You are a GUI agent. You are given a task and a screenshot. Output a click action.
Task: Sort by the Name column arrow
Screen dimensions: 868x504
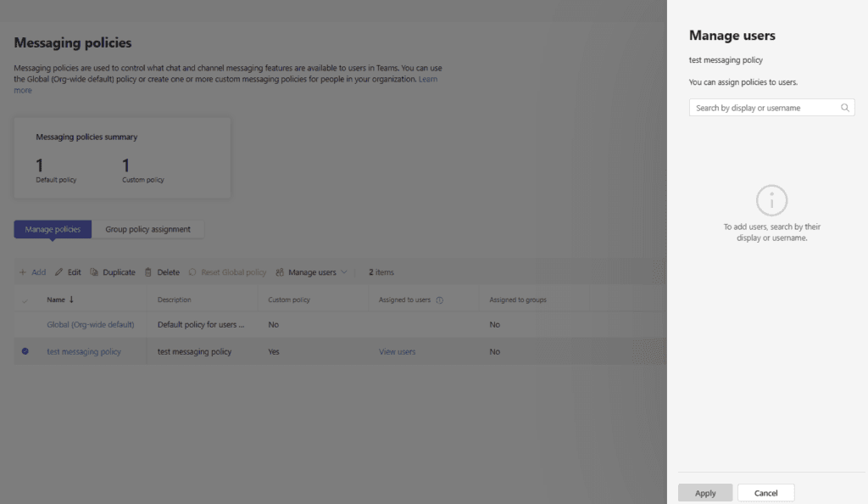(71, 300)
